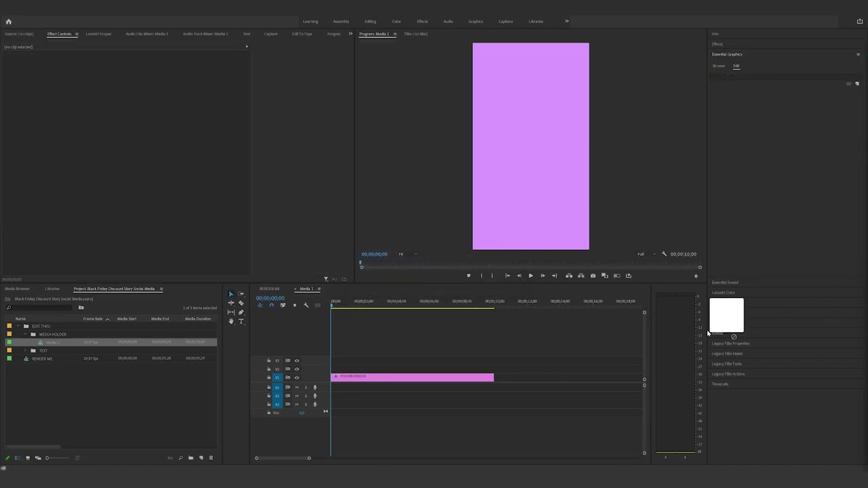Select the RENDER ME sequence in Project panel
The image size is (868, 488).
42,359
